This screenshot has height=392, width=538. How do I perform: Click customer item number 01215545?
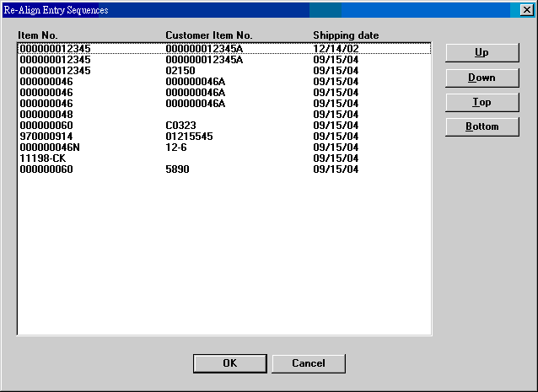pyautogui.click(x=189, y=137)
